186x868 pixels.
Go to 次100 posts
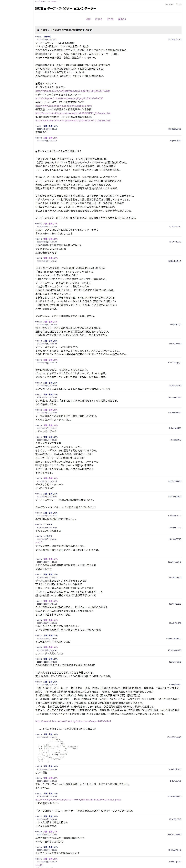tap(110, 19)
